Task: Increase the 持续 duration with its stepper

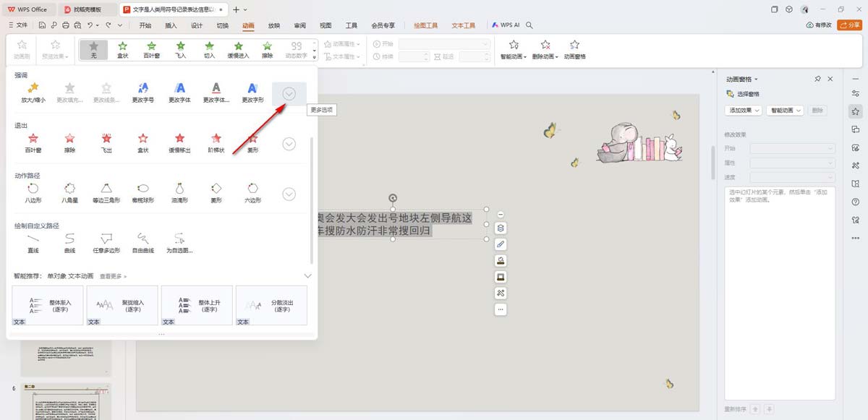Action: [x=426, y=54]
